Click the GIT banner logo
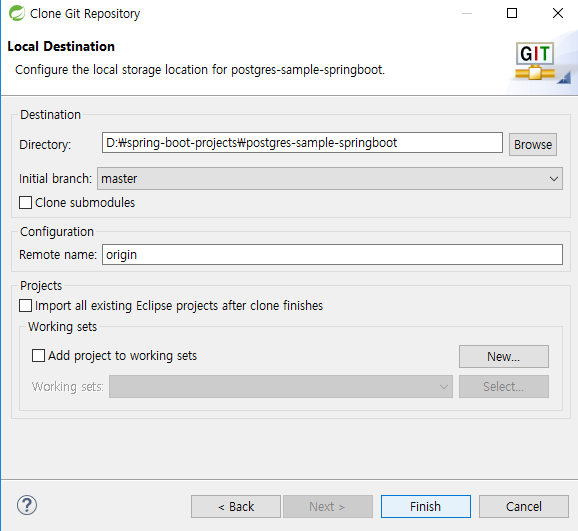This screenshot has height=531, width=578. [x=535, y=61]
